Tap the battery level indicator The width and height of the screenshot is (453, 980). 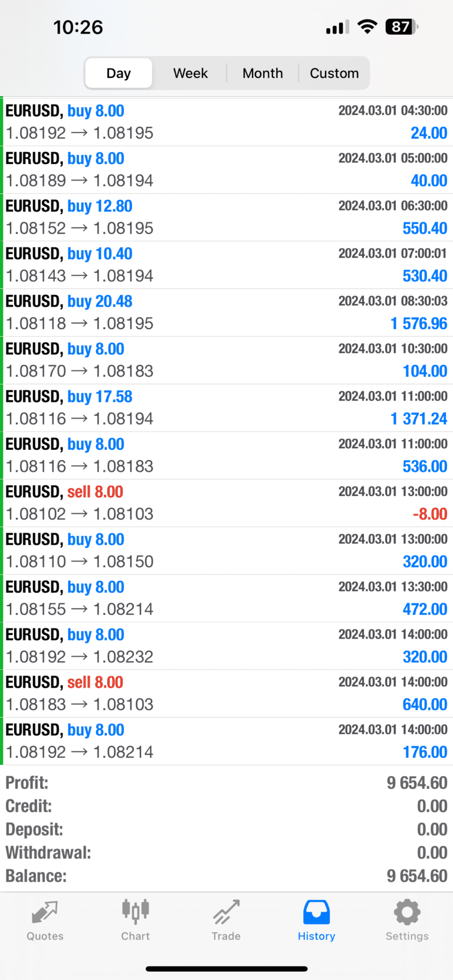pyautogui.click(x=401, y=27)
